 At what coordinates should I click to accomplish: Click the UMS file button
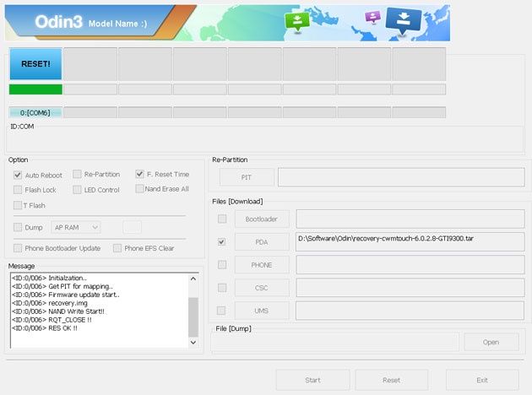pos(262,311)
